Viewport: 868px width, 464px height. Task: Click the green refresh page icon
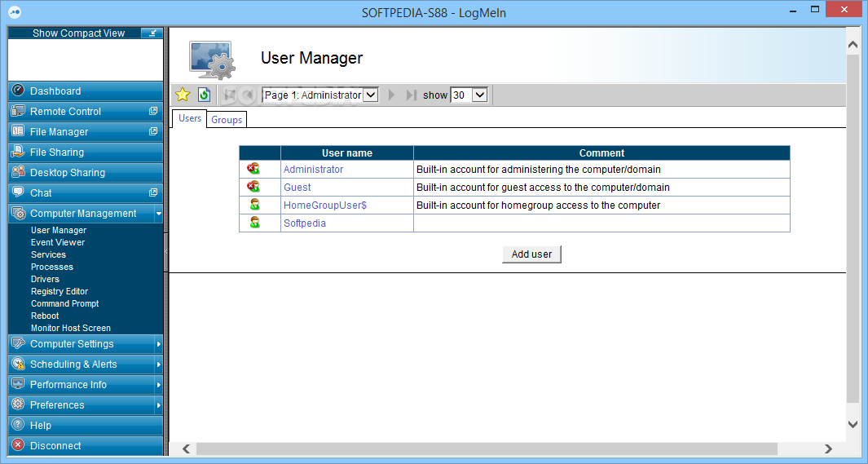(x=205, y=95)
